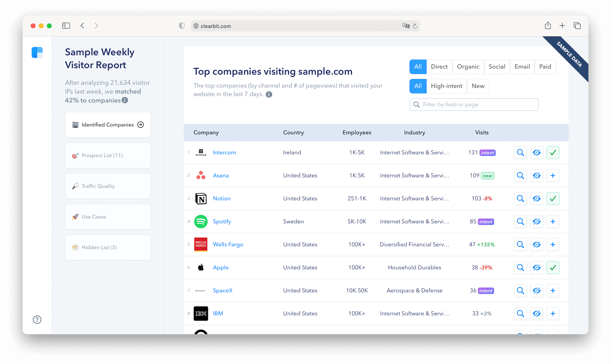Hide Asana using the eye-slash toggle

click(536, 176)
